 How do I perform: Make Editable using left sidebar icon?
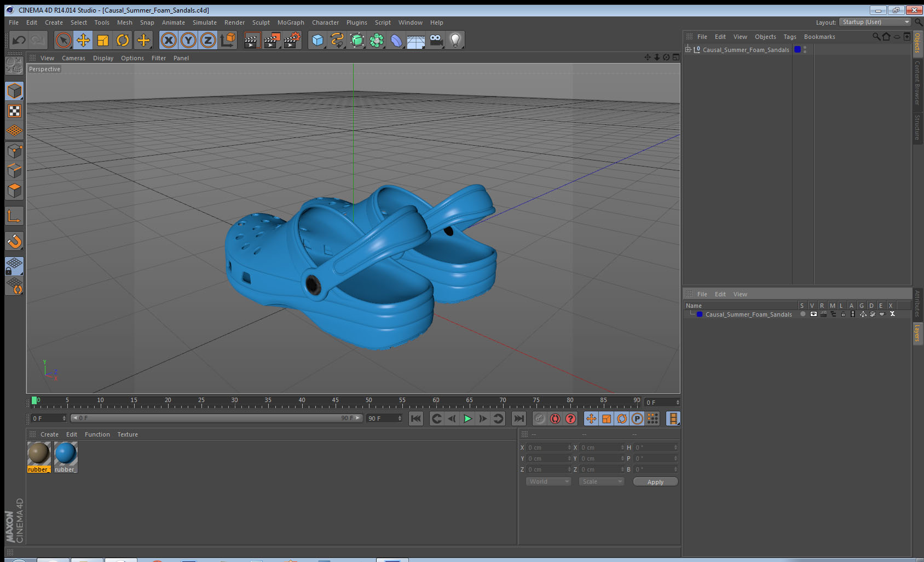click(x=14, y=66)
